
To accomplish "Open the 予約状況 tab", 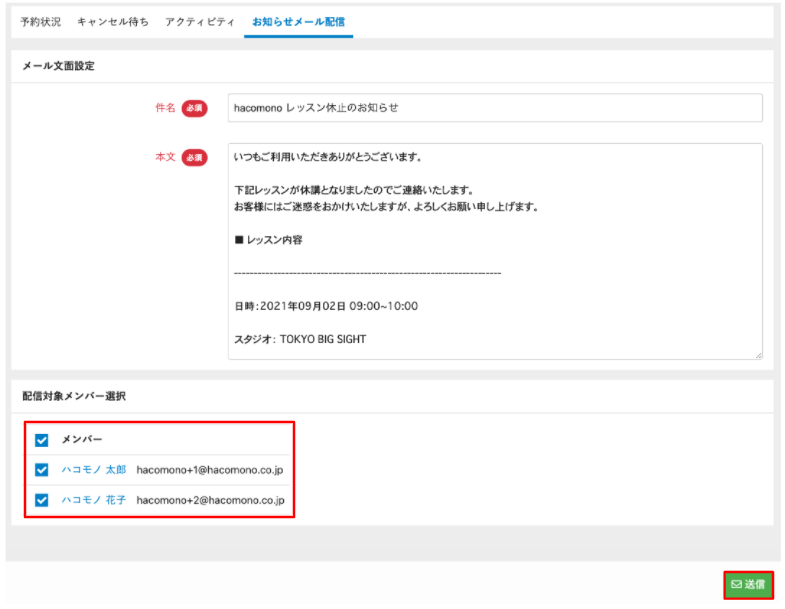I will [43, 21].
